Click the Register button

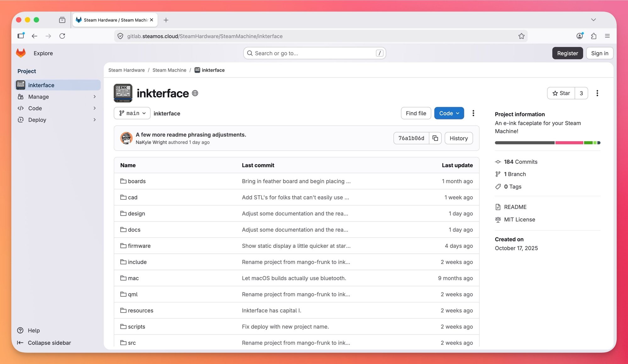[567, 53]
